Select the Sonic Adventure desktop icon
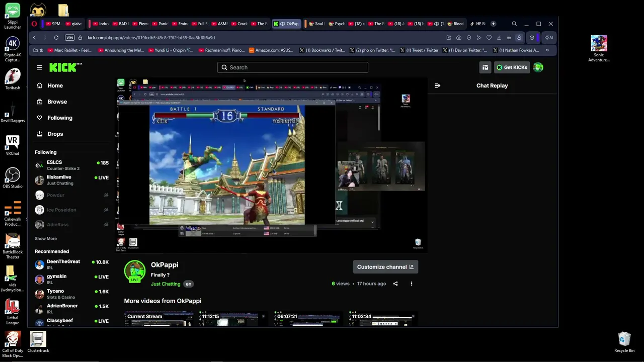This screenshot has width=644, height=362. tap(599, 49)
